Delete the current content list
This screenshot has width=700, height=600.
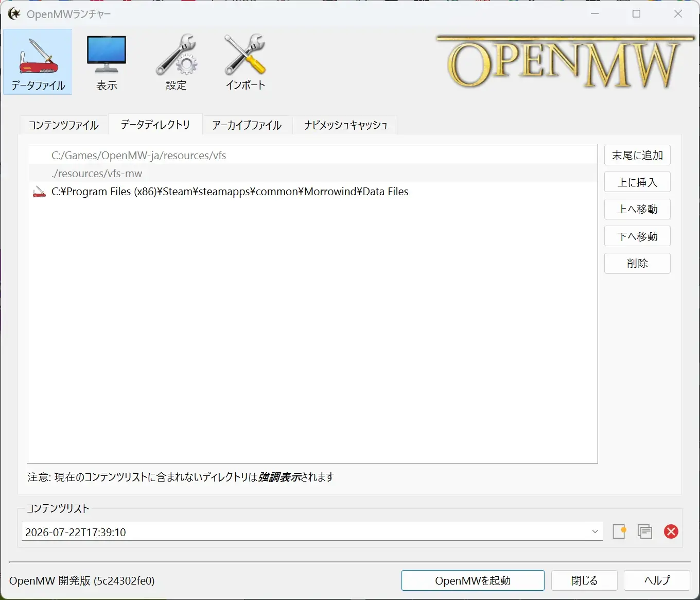click(x=671, y=532)
